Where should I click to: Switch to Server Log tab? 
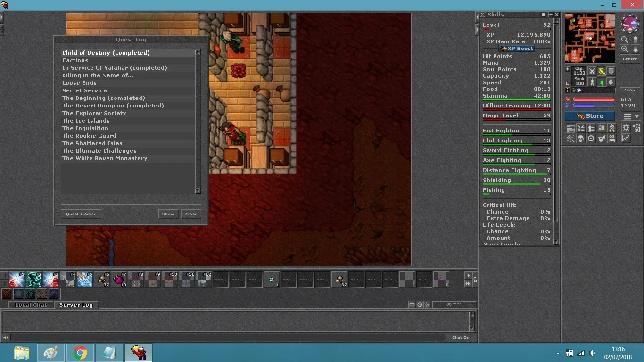tap(76, 305)
